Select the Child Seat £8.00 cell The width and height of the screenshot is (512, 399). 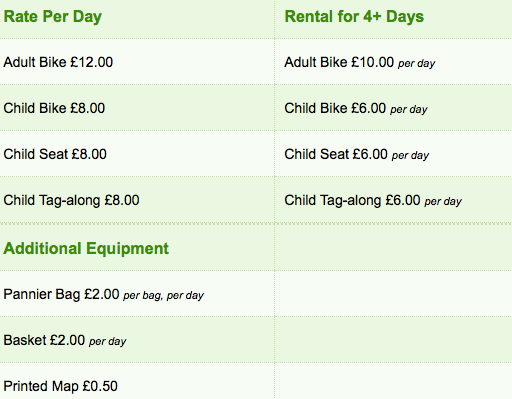[137, 154]
